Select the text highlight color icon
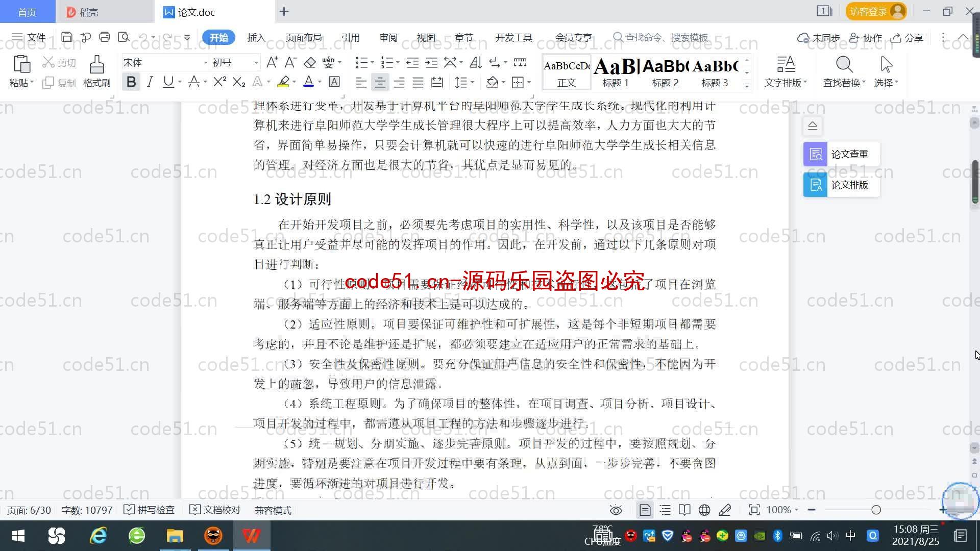980x551 pixels. [x=283, y=82]
